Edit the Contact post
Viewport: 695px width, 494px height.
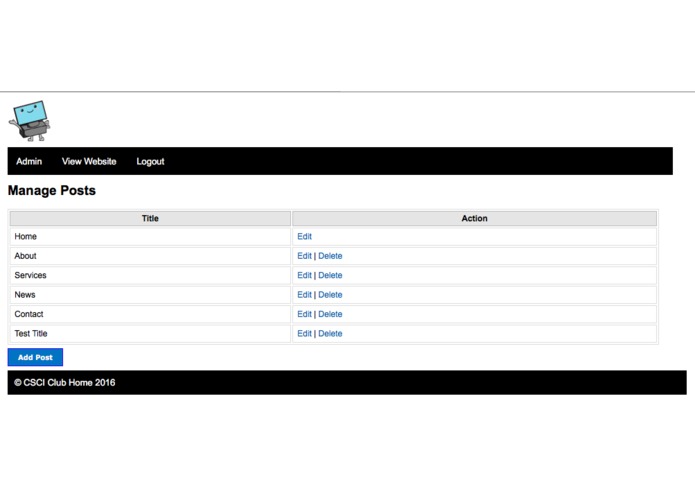[305, 314]
